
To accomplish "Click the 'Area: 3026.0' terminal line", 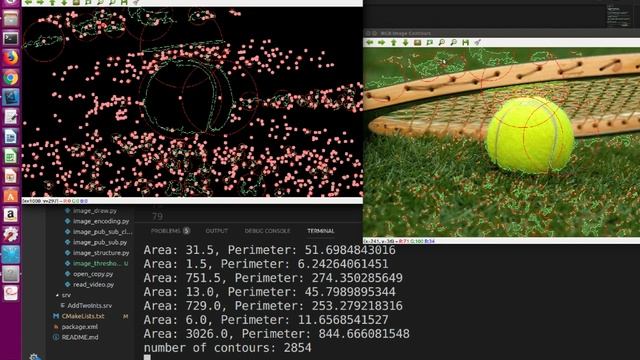I will (276, 334).
